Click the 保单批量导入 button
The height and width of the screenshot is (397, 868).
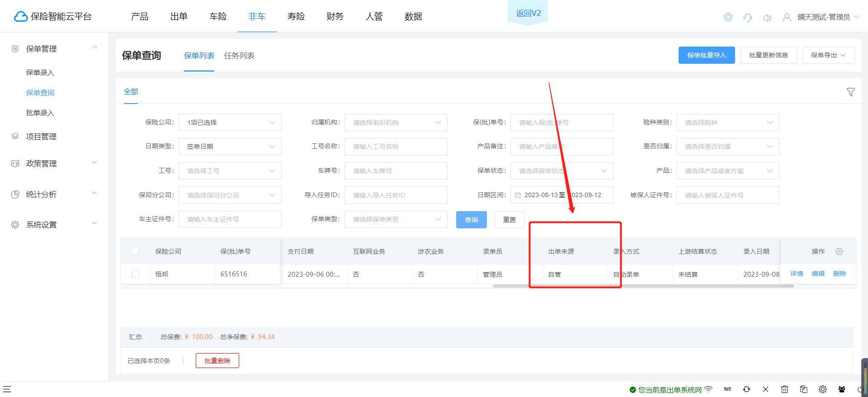[x=707, y=55]
